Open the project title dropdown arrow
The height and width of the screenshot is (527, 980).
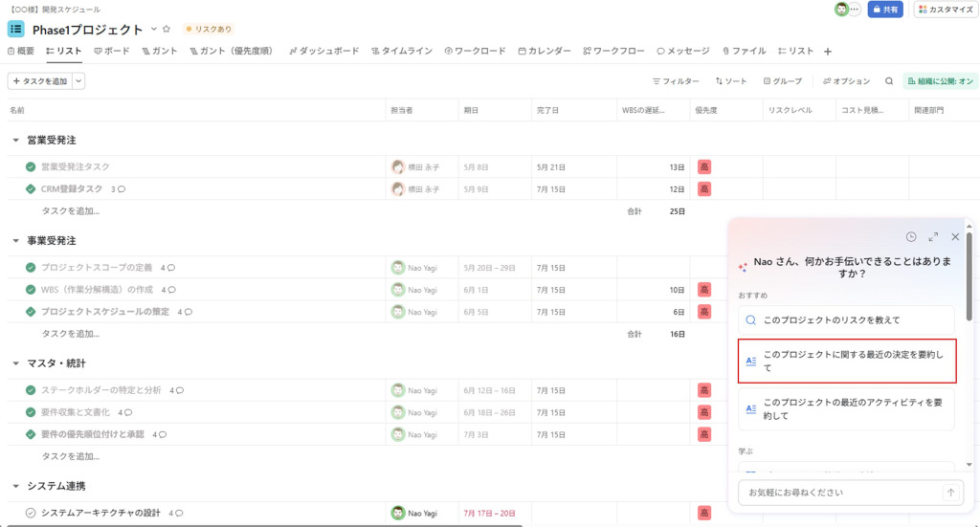[x=154, y=29]
